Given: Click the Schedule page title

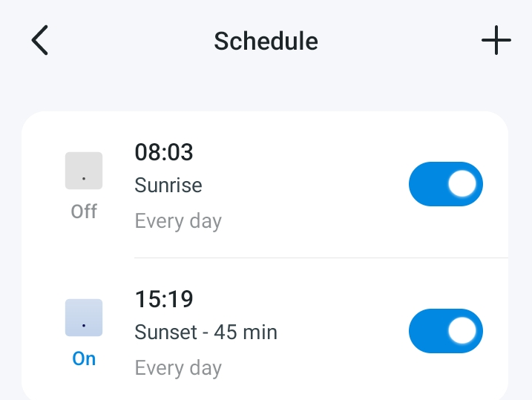Looking at the screenshot, I should click(266, 41).
